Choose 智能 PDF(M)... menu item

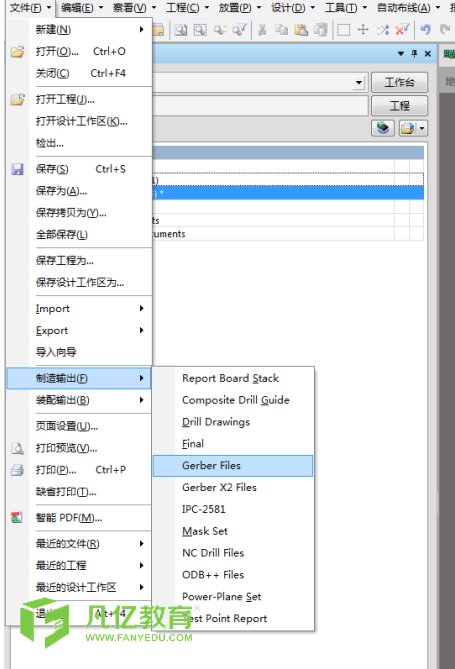[79, 518]
